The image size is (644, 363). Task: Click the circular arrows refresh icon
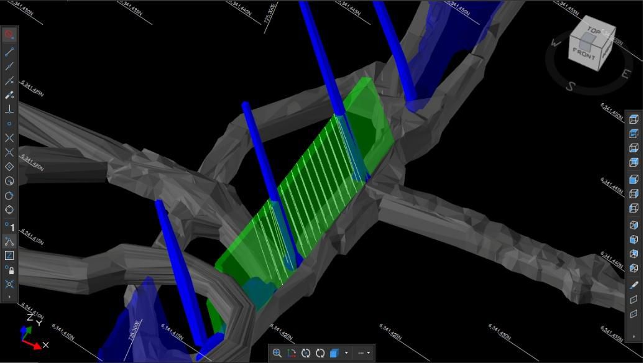[x=320, y=353]
